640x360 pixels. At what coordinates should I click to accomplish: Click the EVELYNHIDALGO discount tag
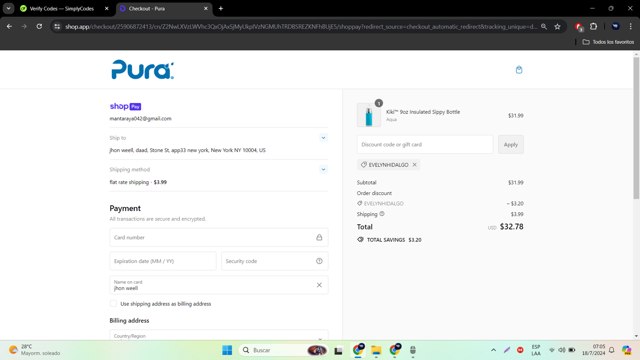click(388, 165)
